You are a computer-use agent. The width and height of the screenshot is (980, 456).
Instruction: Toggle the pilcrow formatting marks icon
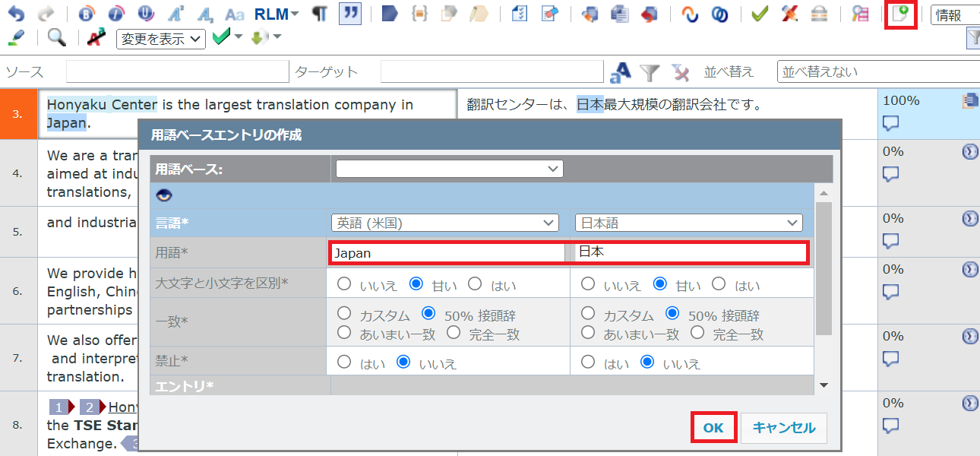point(321,14)
